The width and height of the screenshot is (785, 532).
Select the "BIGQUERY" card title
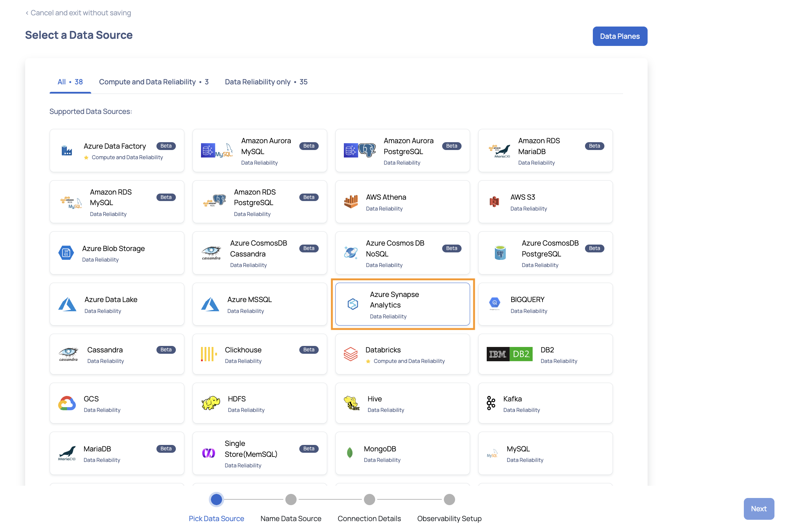528,300
